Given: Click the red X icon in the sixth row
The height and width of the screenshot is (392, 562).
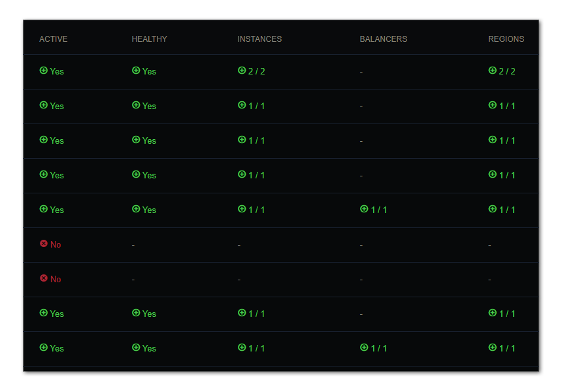Looking at the screenshot, I should point(44,244).
